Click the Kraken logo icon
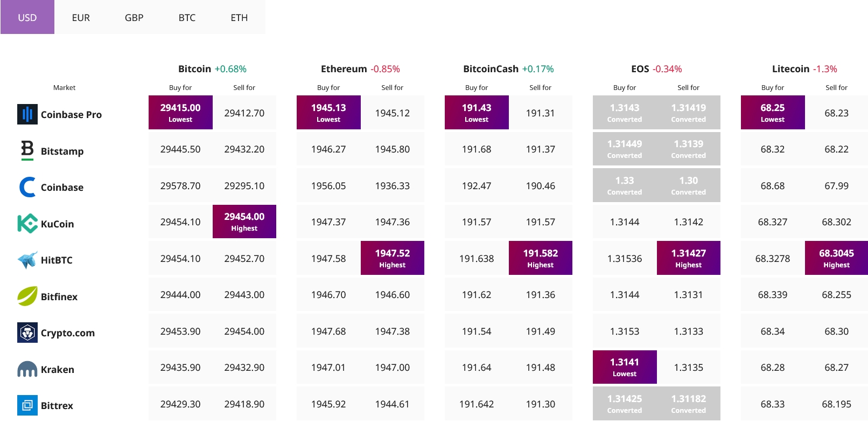868x422 pixels. click(27, 369)
